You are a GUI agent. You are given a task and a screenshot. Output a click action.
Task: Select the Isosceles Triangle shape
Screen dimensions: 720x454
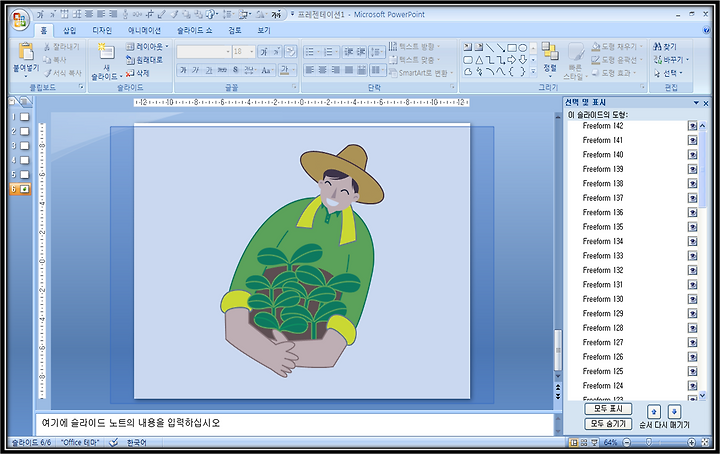(479, 60)
